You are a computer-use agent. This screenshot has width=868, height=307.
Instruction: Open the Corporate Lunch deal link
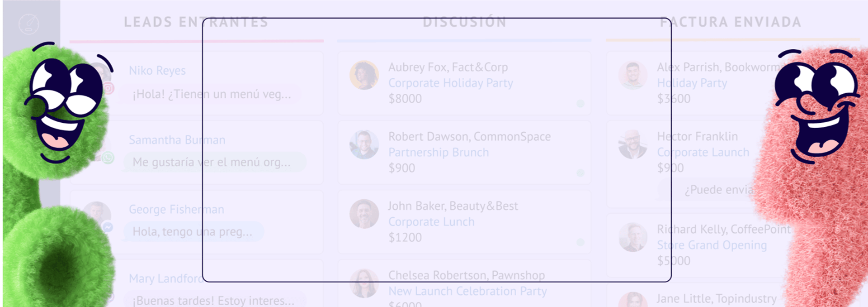click(x=431, y=222)
